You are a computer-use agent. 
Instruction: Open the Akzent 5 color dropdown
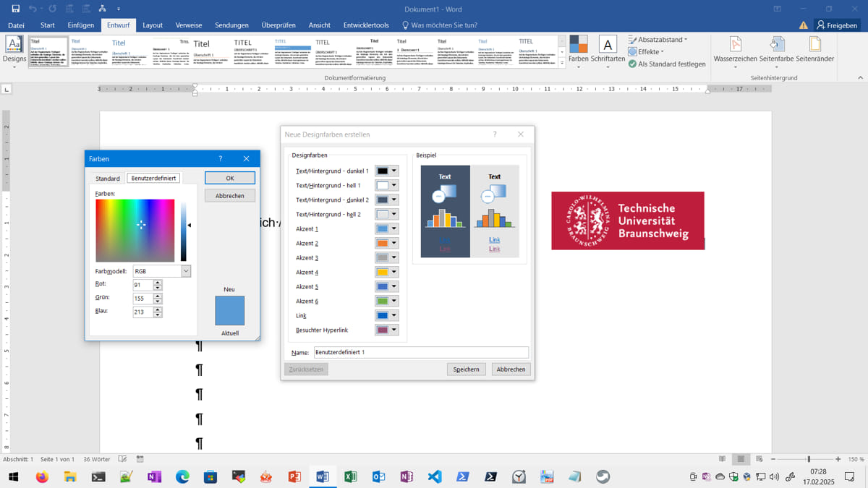pos(394,287)
